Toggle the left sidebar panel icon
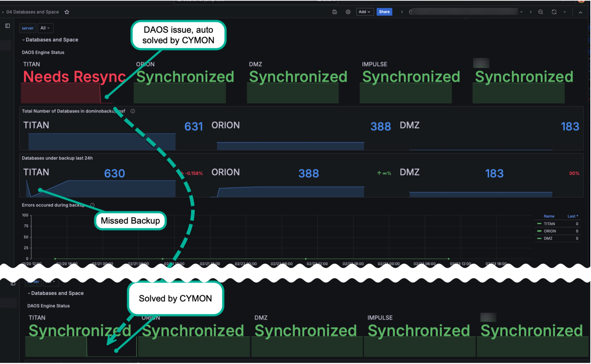591x364 pixels. [7, 26]
